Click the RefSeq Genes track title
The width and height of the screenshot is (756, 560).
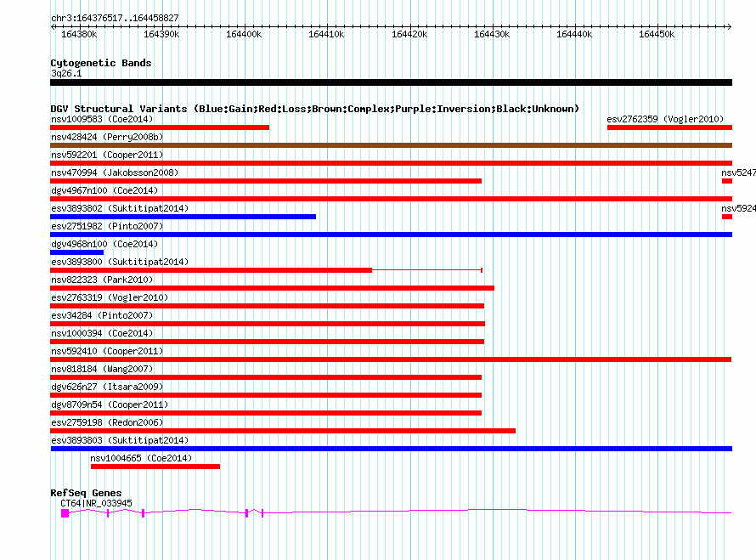[x=86, y=493]
